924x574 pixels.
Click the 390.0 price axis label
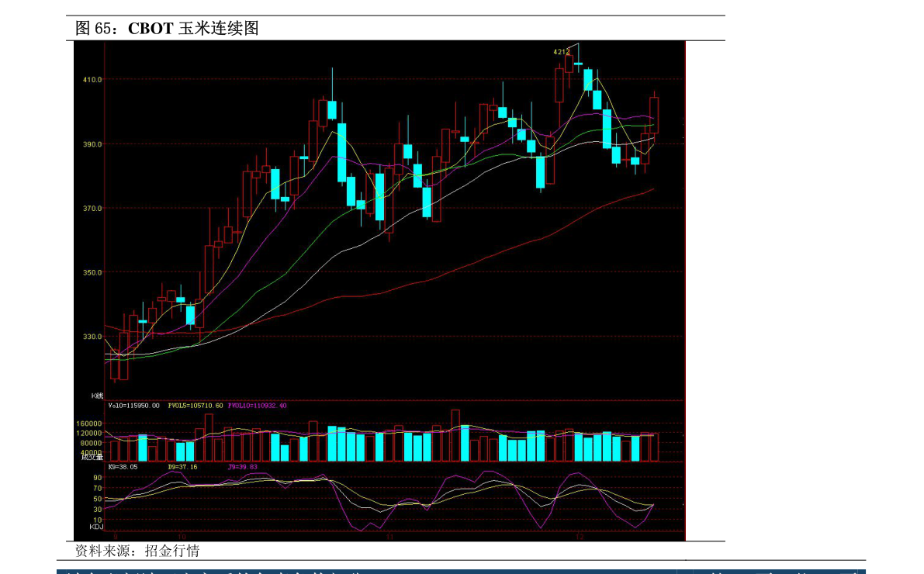[x=92, y=144]
